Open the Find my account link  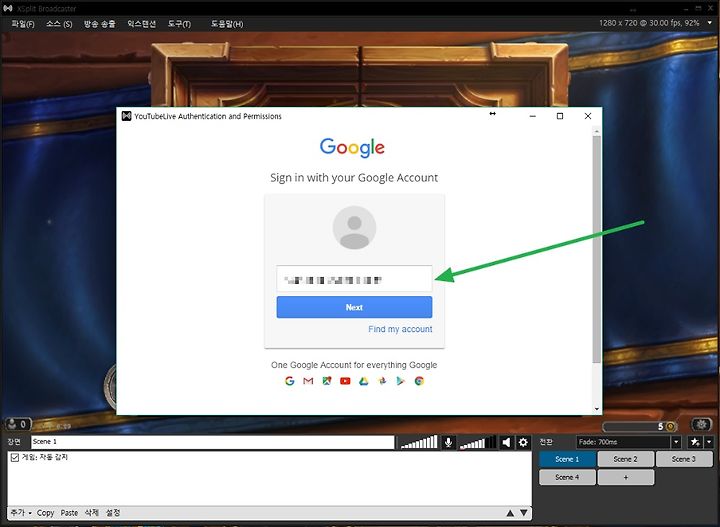(400, 329)
